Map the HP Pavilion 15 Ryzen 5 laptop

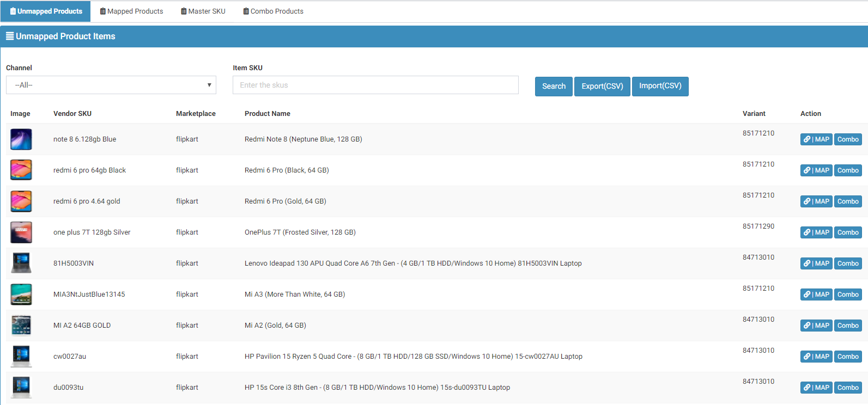816,357
